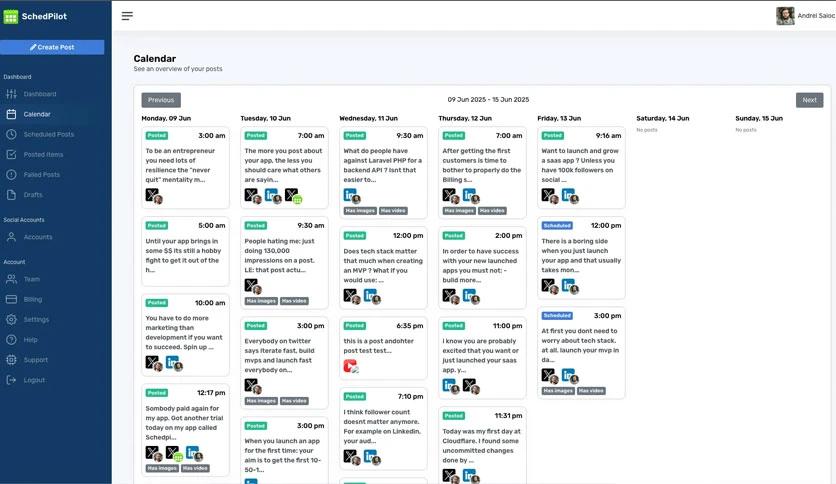Click the Settings gear icon
This screenshot has height=484, width=836.
[x=11, y=320]
